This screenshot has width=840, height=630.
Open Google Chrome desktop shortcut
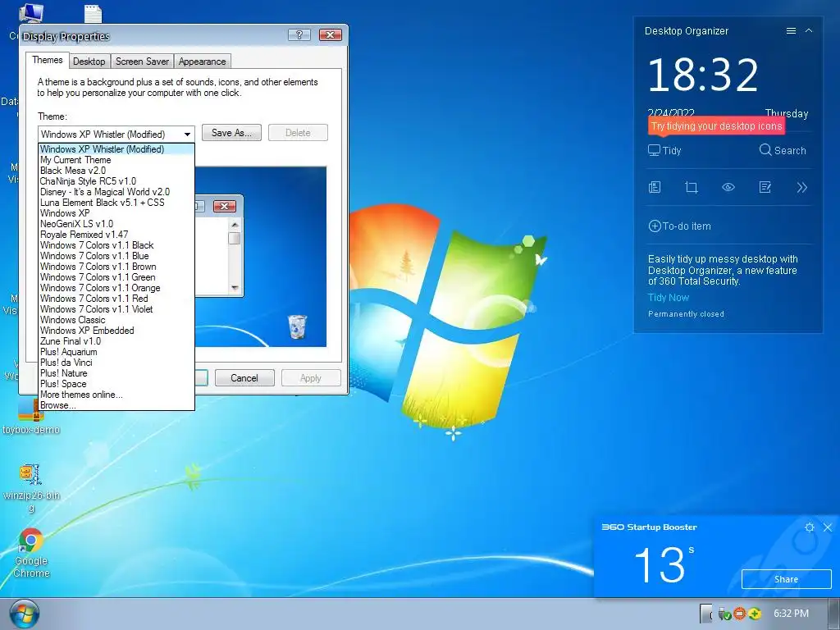31,554
